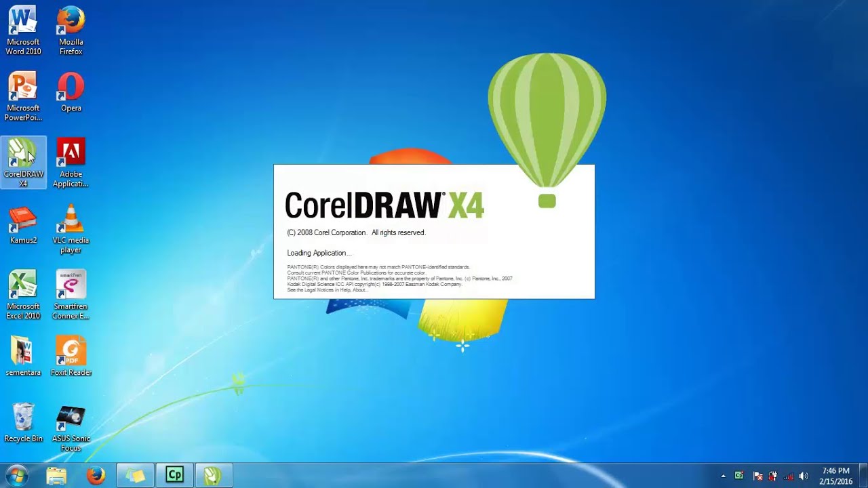Viewport: 868px width, 488px height.
Task: Open Smartfren Connex from the desktop
Action: 71,285
